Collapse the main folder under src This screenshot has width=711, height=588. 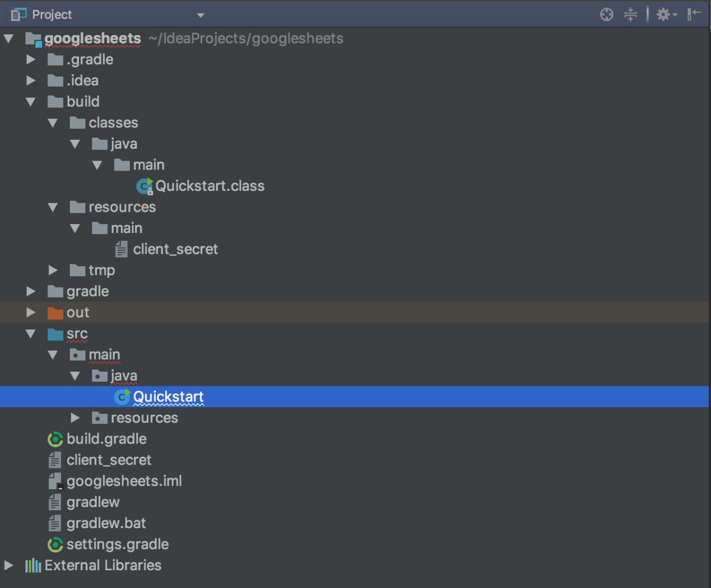click(x=53, y=355)
